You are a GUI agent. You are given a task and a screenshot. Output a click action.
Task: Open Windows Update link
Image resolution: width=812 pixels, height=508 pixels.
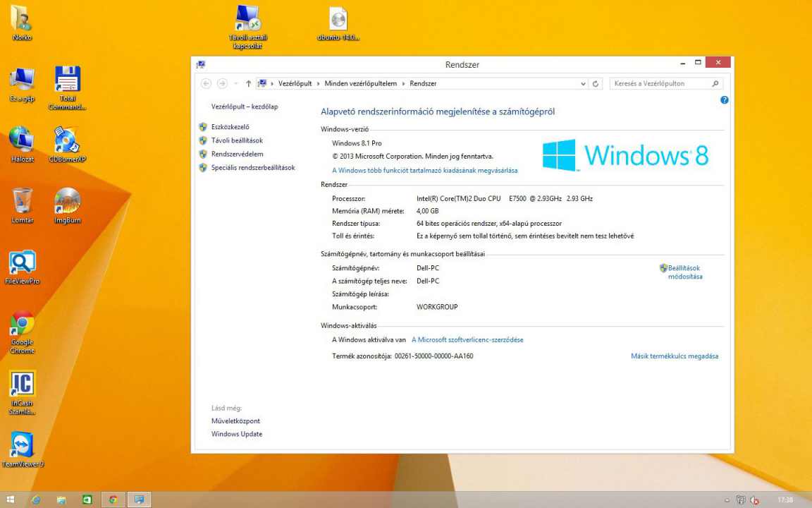tap(237, 434)
